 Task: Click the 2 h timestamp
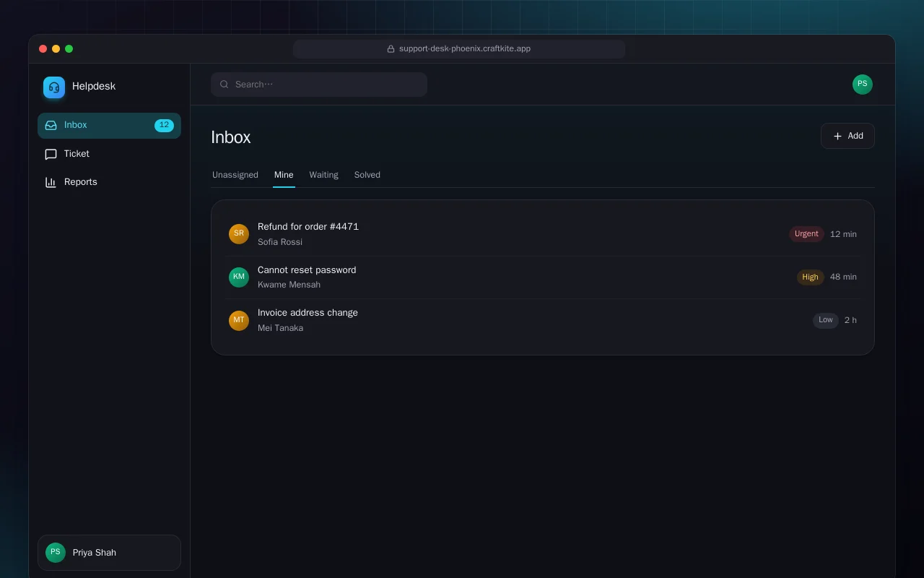[850, 320]
